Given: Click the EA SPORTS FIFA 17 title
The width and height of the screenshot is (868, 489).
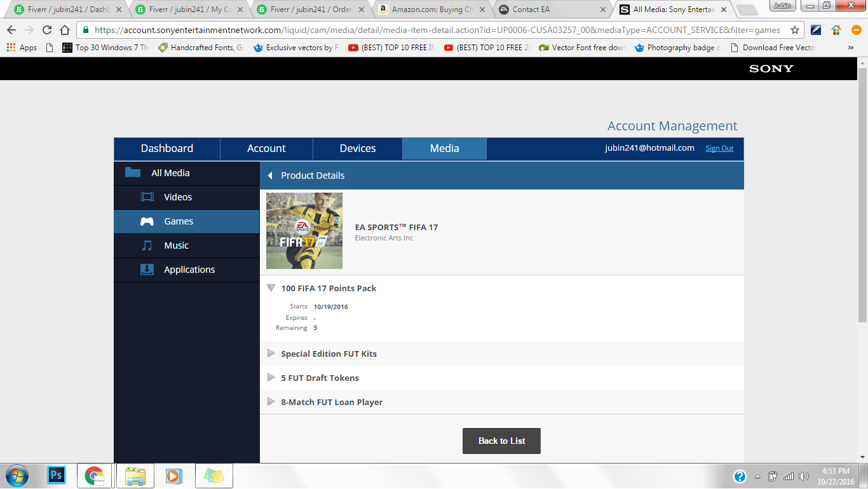Looking at the screenshot, I should 397,227.
